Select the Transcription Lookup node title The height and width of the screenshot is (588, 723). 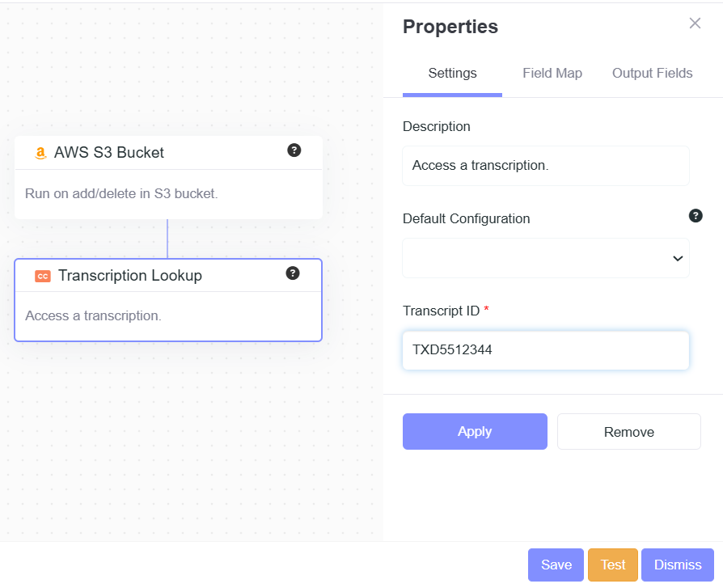(130, 276)
